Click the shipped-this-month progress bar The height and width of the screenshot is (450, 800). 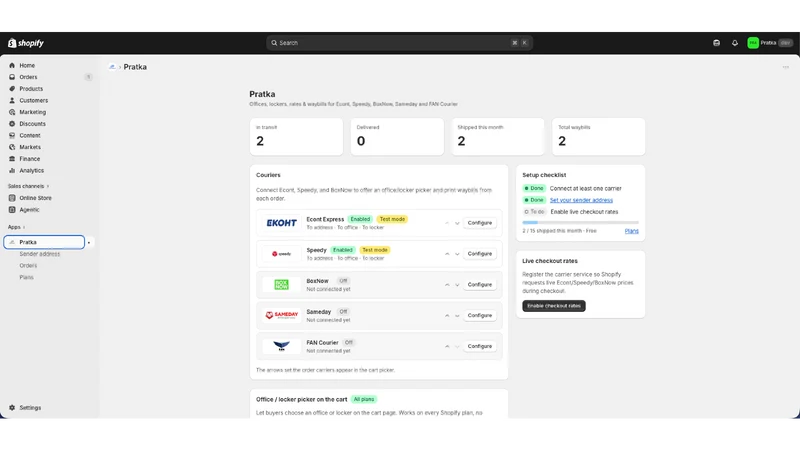[x=581, y=222]
